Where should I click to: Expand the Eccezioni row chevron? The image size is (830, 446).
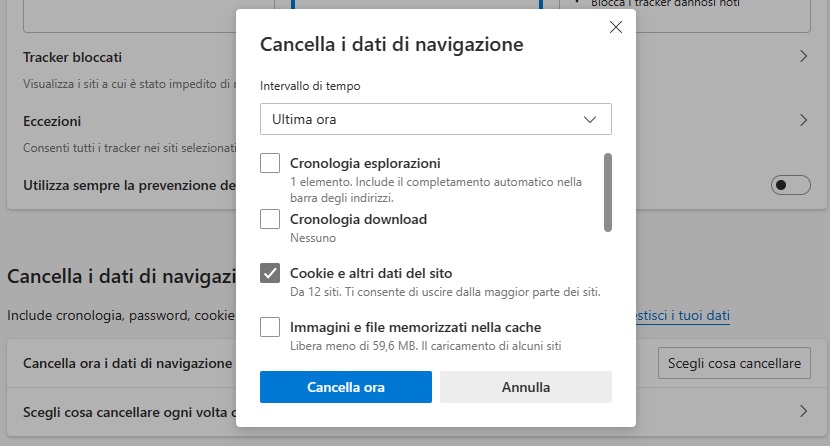[x=803, y=120]
